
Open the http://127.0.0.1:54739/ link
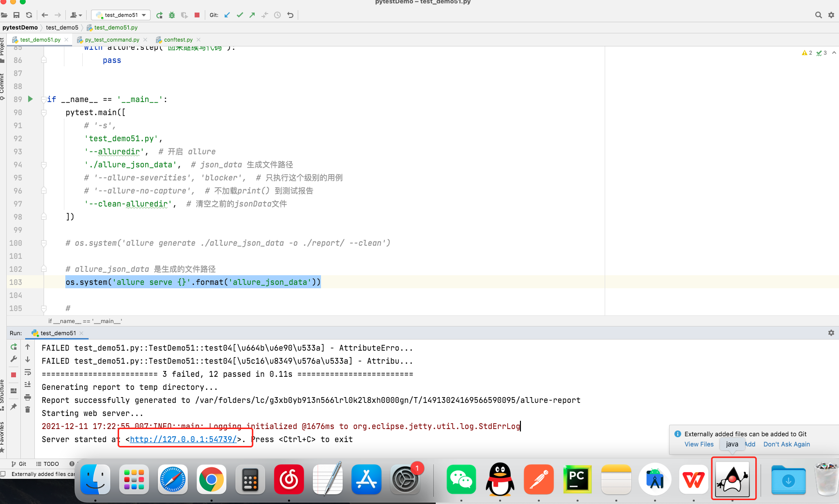pyautogui.click(x=183, y=439)
